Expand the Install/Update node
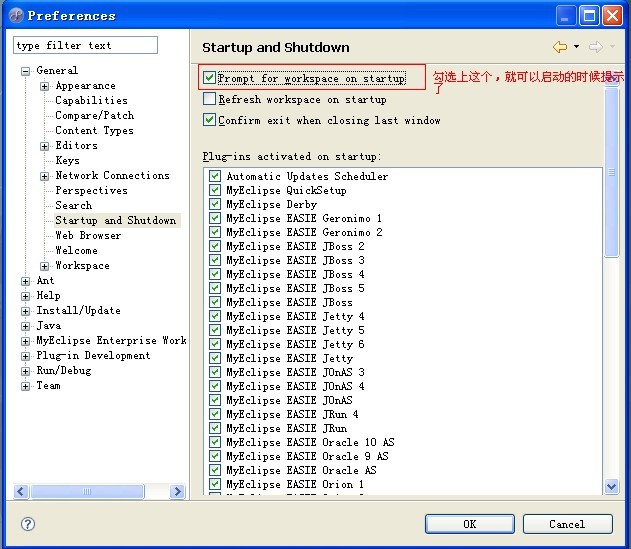 25,311
